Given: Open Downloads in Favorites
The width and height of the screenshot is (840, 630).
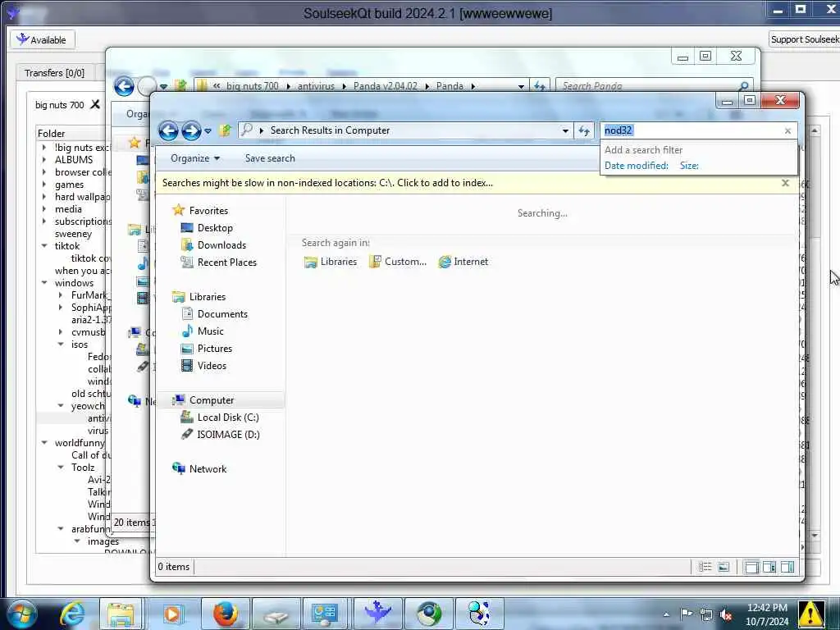Looking at the screenshot, I should (221, 244).
